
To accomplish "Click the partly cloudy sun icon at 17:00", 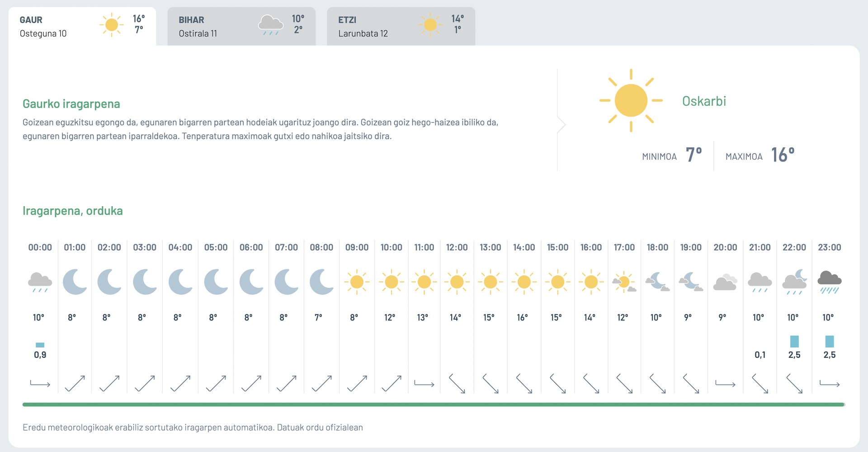I will 624,282.
